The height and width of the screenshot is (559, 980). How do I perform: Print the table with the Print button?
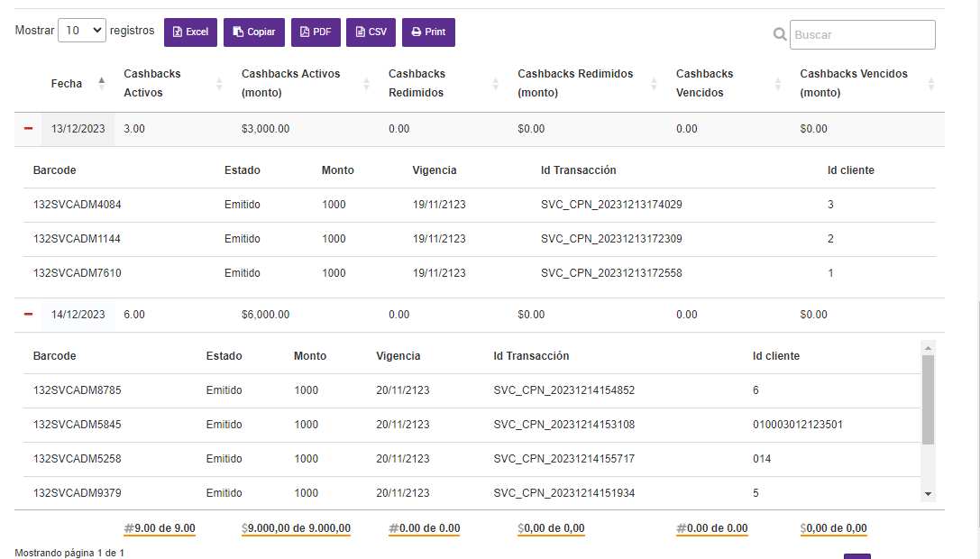coord(428,32)
